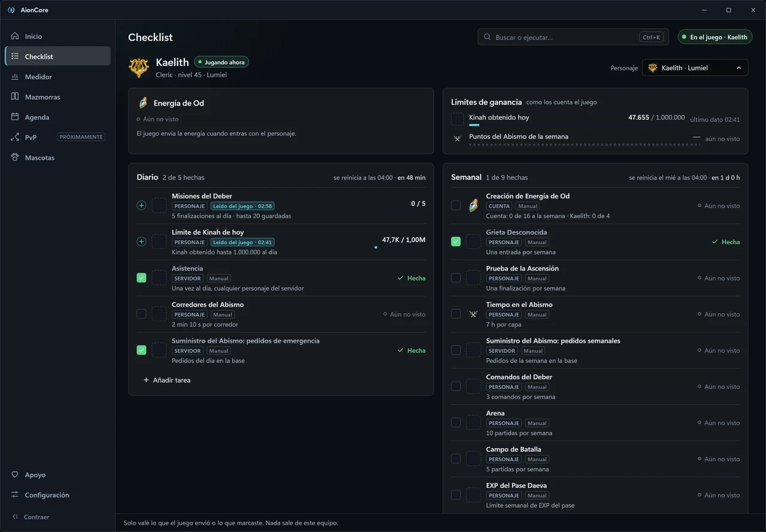Click the Leído del juego · 02:58 tag
The width and height of the screenshot is (766, 532).
coord(242,206)
